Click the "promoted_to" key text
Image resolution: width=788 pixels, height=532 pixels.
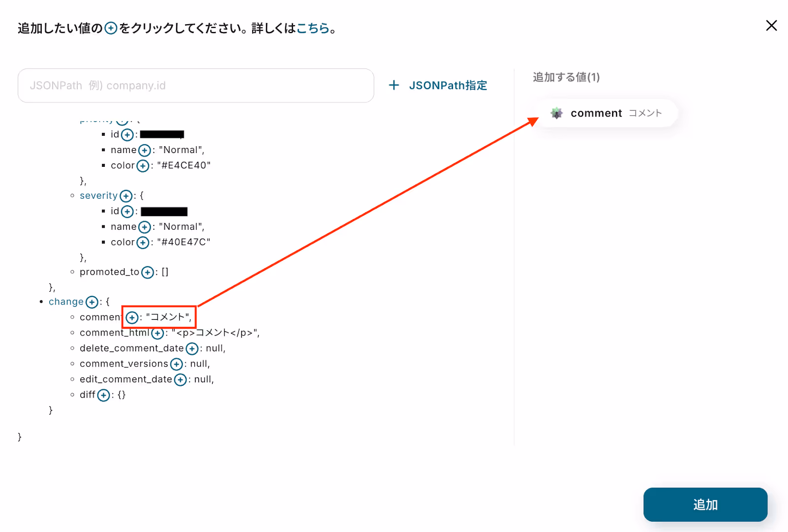109,272
